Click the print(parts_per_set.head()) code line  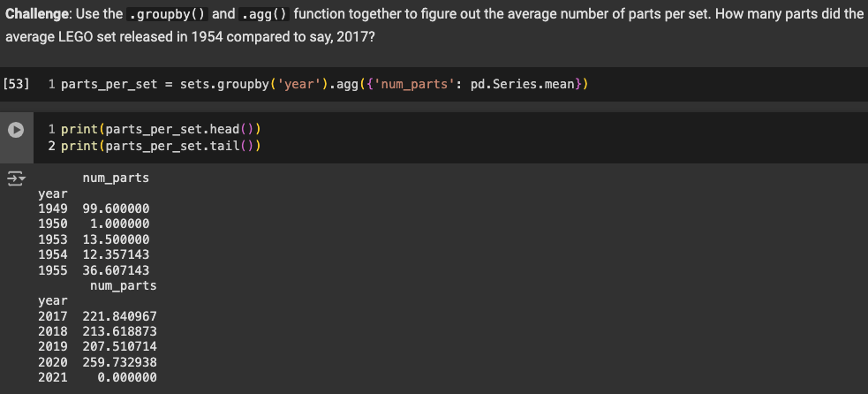(161, 129)
